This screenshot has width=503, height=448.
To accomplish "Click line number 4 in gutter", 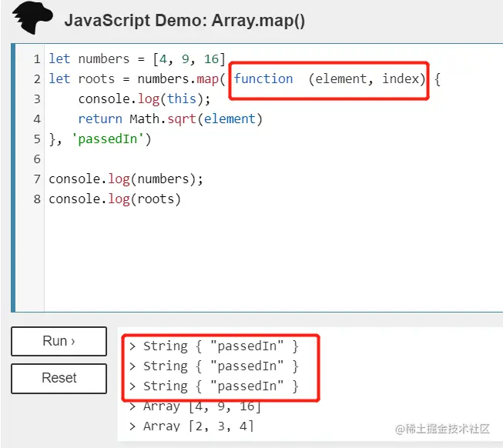I will tap(37, 119).
